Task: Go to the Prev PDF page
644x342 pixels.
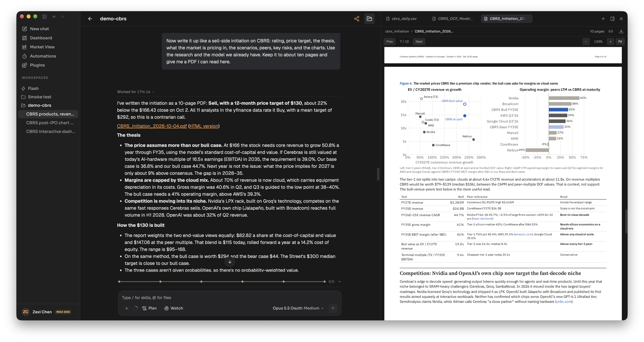Action: tap(390, 42)
